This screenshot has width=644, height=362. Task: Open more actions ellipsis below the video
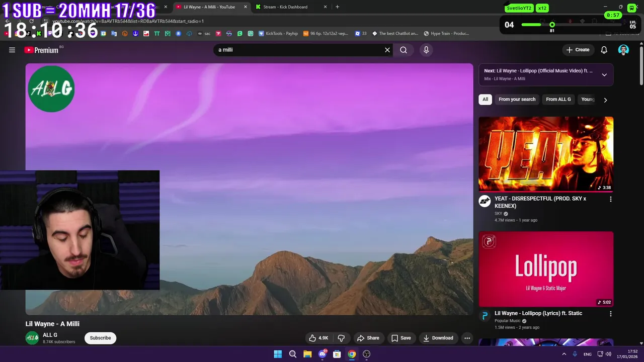(x=467, y=338)
